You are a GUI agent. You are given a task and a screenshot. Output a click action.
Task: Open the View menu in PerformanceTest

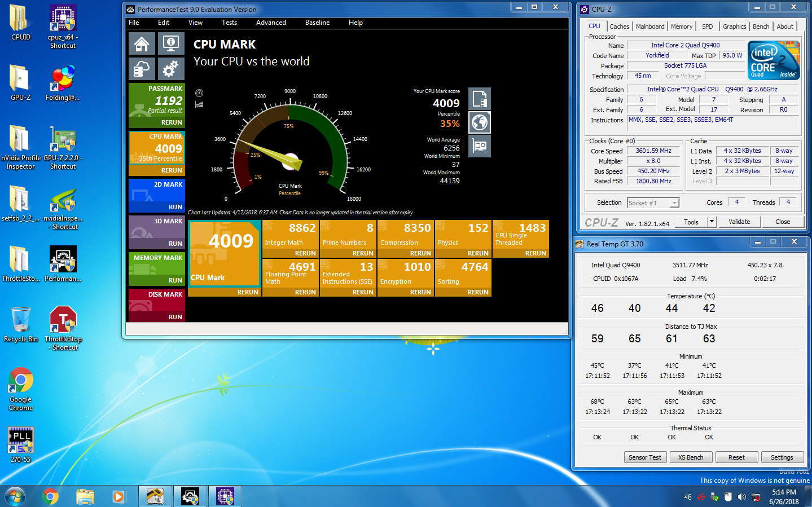195,23
